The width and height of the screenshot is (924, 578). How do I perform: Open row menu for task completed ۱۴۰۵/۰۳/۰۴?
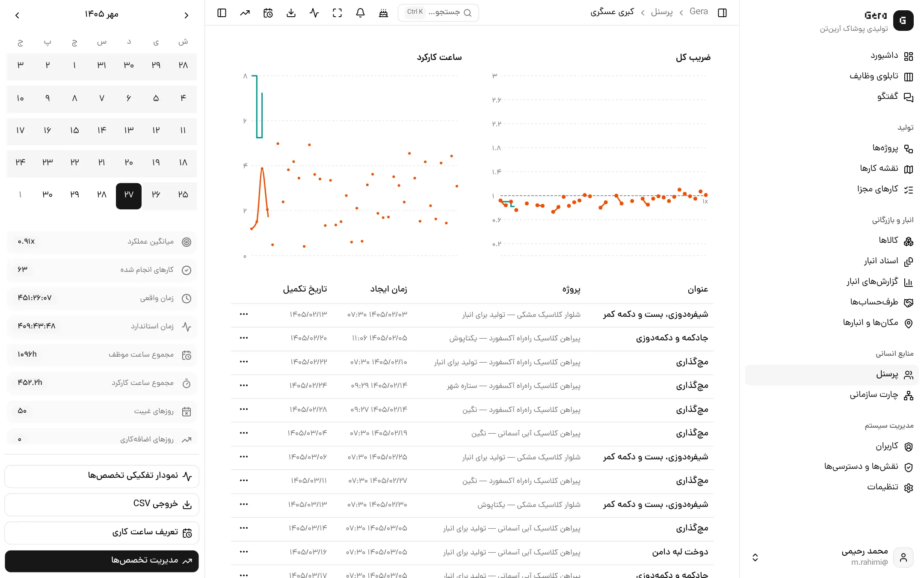pos(244,433)
